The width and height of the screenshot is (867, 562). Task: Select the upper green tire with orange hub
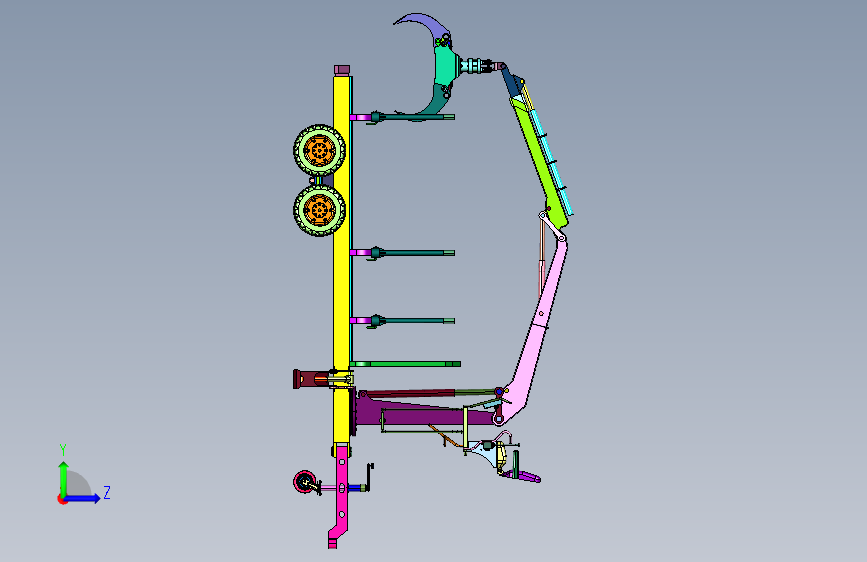pos(319,150)
